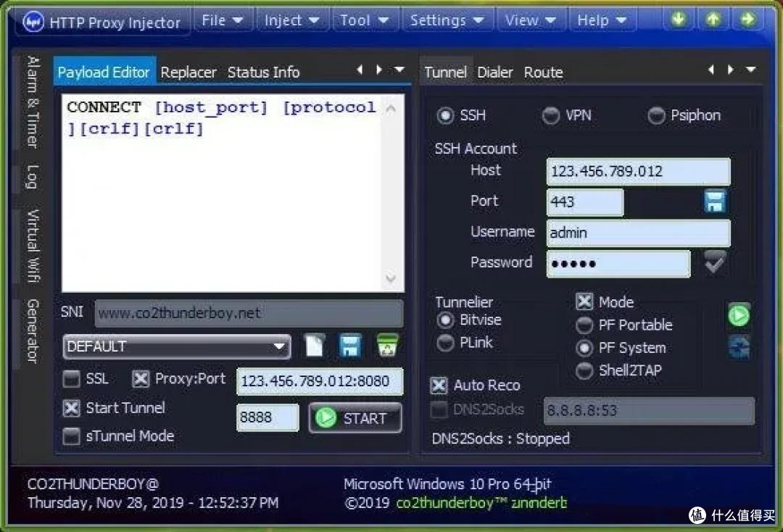783x532 pixels.
Task: Click the Password field
Action: coord(618,264)
